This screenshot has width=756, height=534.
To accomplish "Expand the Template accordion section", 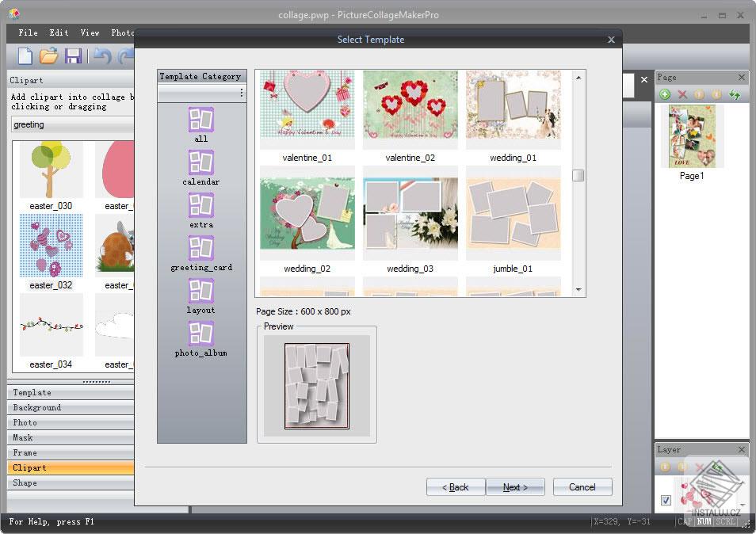I will [x=71, y=392].
